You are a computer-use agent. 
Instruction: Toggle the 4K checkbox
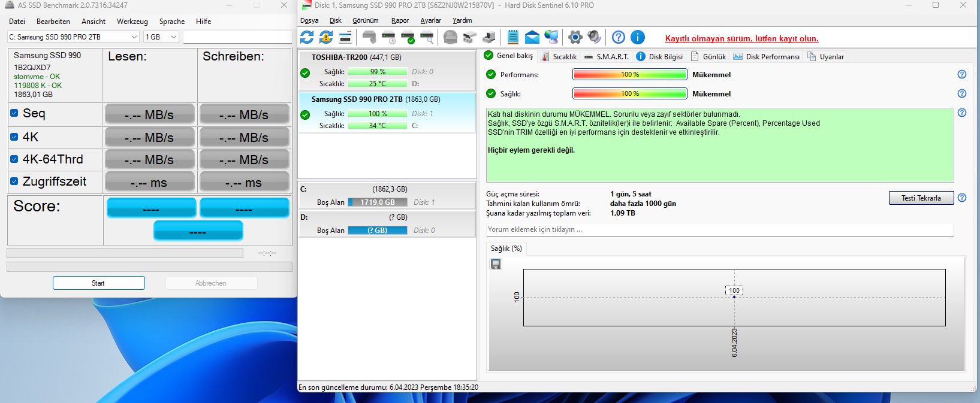click(x=14, y=137)
